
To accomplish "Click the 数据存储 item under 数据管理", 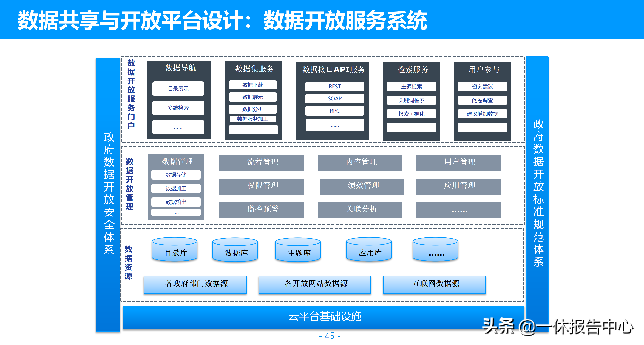I will [x=176, y=175].
